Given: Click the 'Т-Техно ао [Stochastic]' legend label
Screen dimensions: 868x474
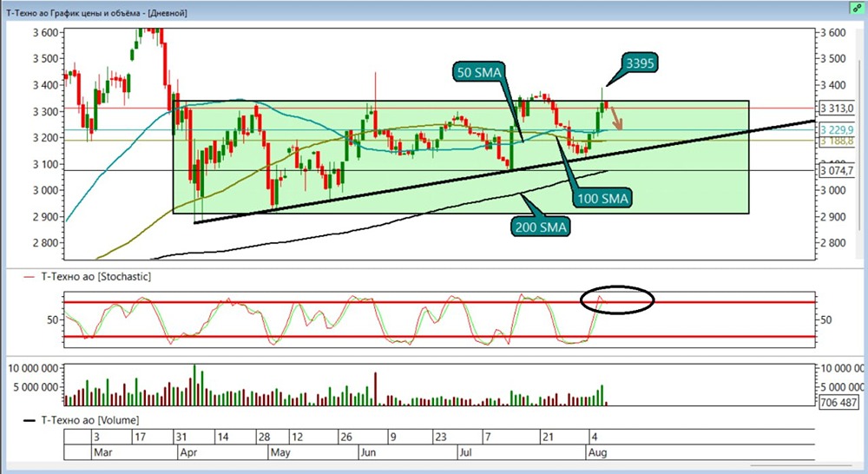Looking at the screenshot, I should point(95,276).
